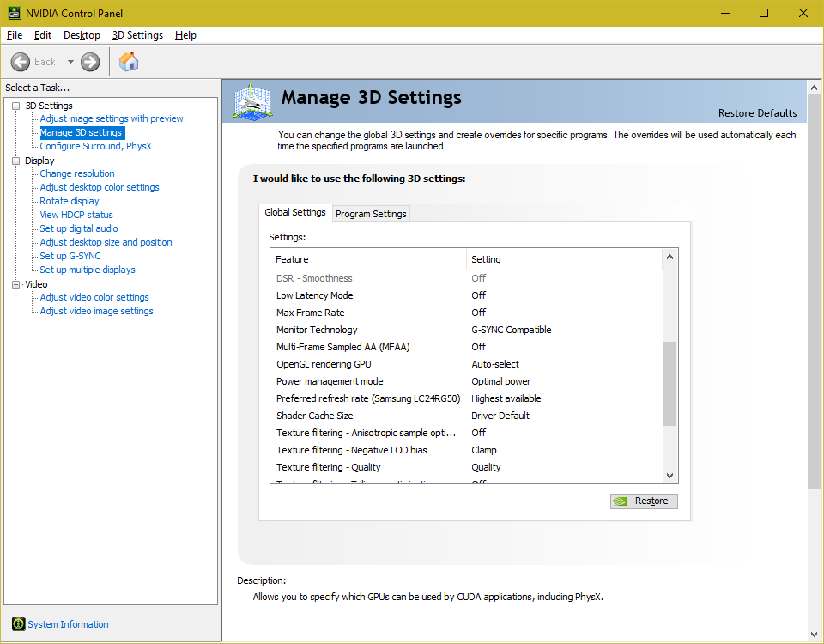Click the Back arrow icon
Viewport: 824px width, 644px height.
21,62
